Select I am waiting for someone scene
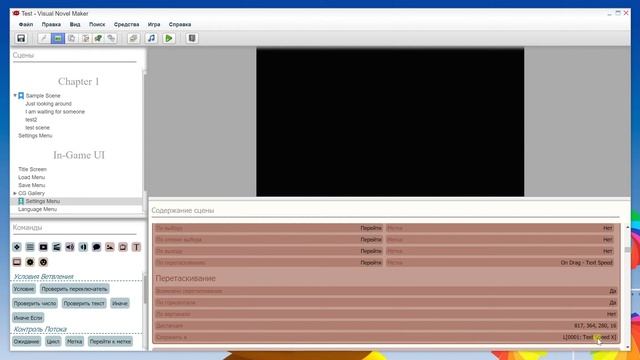This screenshot has width=640, height=360. 55,111
